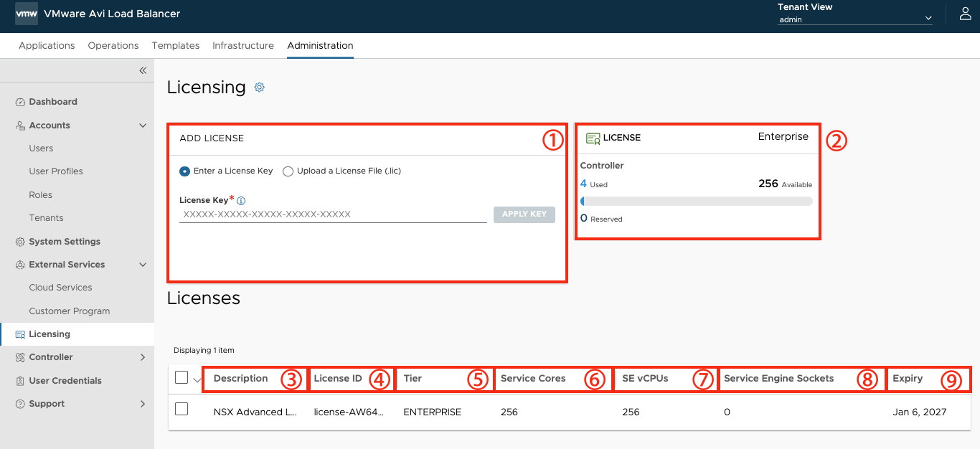Click the VMware vmw logo
Image resolution: width=980 pixels, height=449 pixels.
[x=27, y=14]
